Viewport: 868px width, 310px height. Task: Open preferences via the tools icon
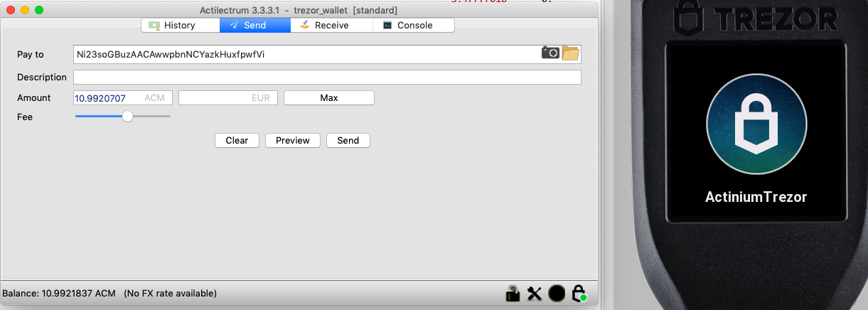535,293
